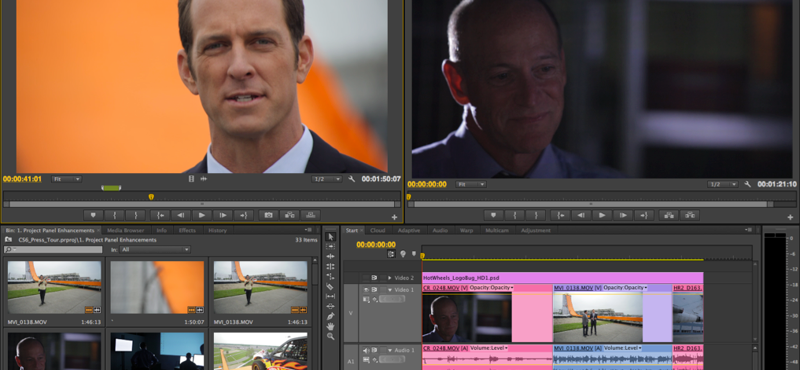Viewport: 800px width, 370px height.
Task: Click Add Marker button in Source monitor
Action: 93,215
